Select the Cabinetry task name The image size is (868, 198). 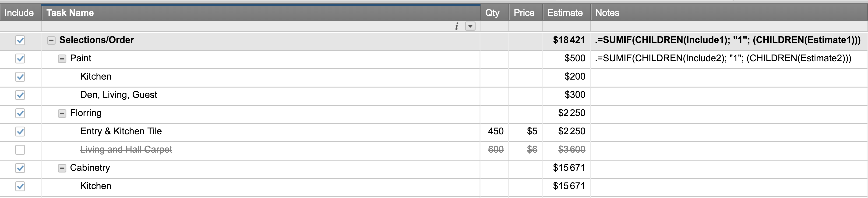(90, 168)
